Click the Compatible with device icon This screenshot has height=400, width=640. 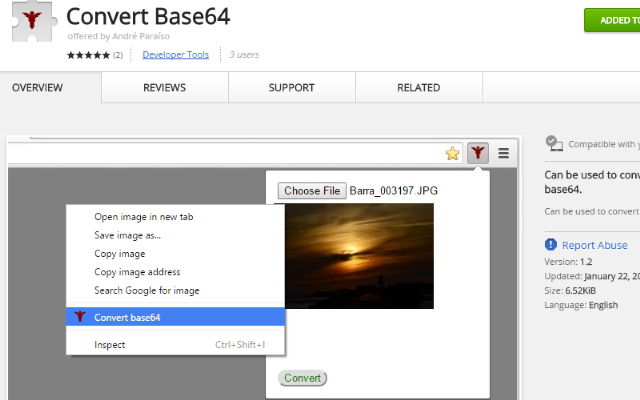point(554,143)
